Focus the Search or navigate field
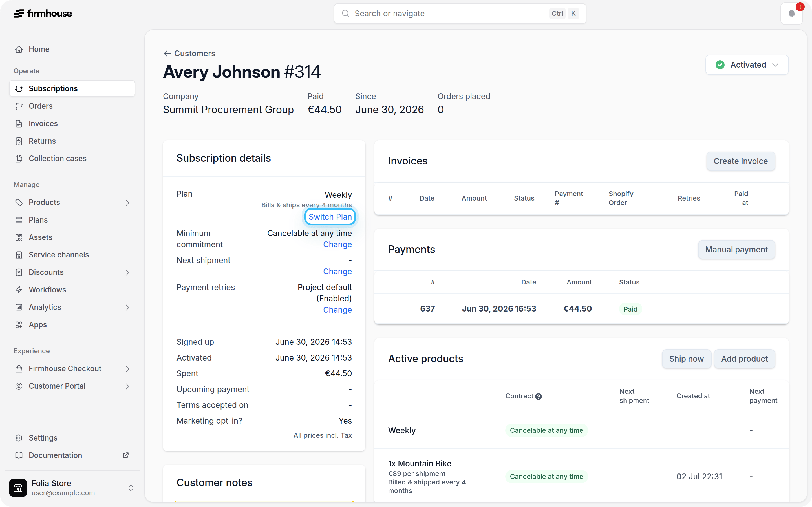Screen dimensions: 812x507 click(x=460, y=14)
